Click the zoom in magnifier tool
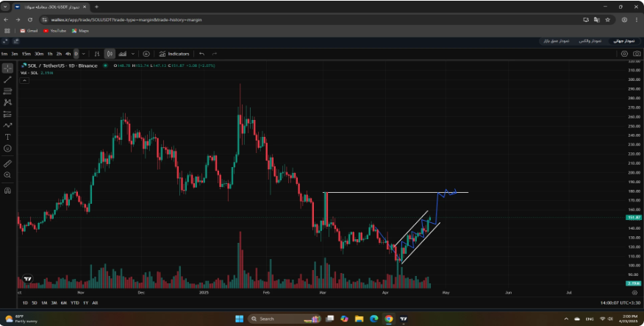The height and width of the screenshot is (326, 644). (7, 175)
